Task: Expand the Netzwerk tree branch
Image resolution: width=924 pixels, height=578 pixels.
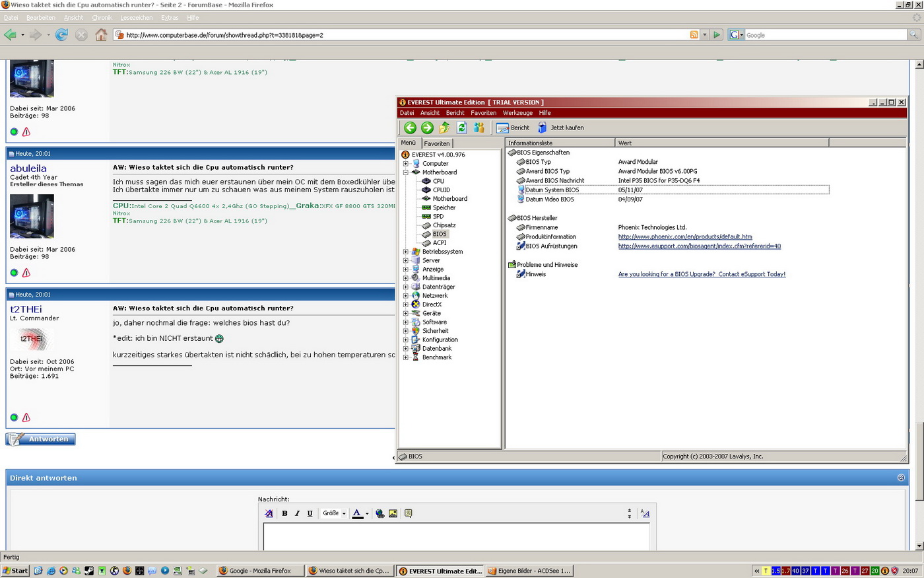Action: (x=405, y=296)
